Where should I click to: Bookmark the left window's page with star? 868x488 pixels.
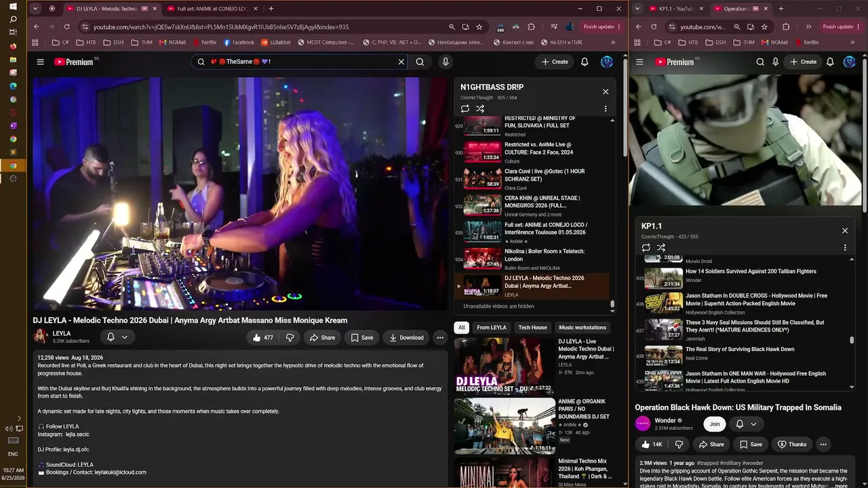[x=479, y=26]
